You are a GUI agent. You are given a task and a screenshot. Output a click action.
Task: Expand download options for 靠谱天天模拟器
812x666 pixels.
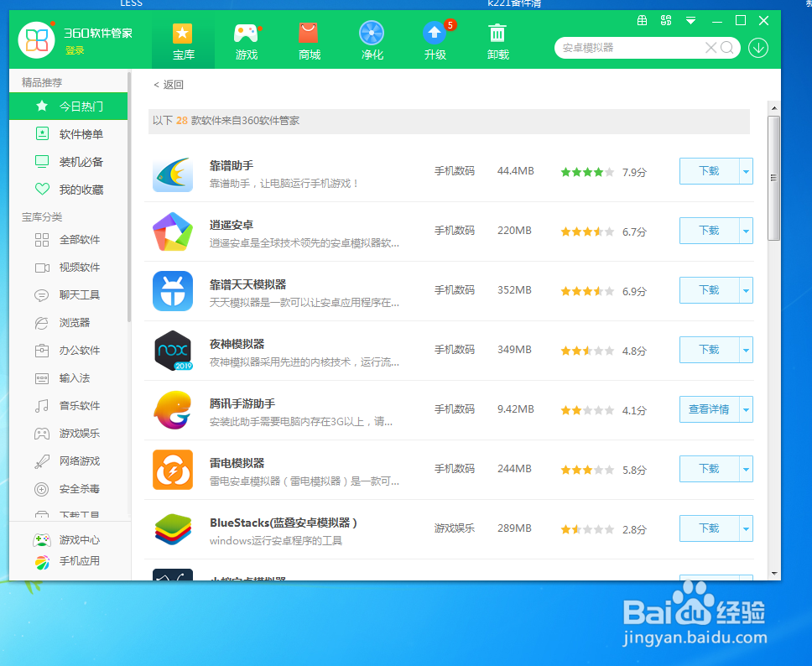point(747,290)
